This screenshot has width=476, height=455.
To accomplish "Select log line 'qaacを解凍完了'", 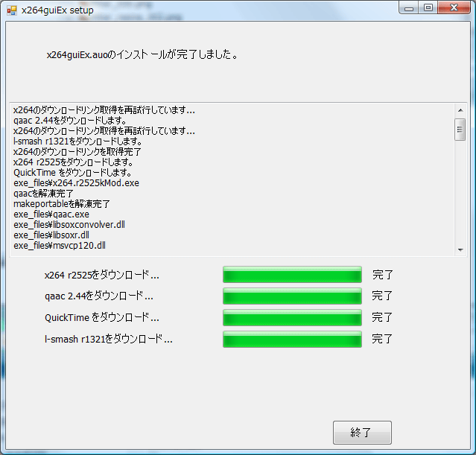I will 43,194.
